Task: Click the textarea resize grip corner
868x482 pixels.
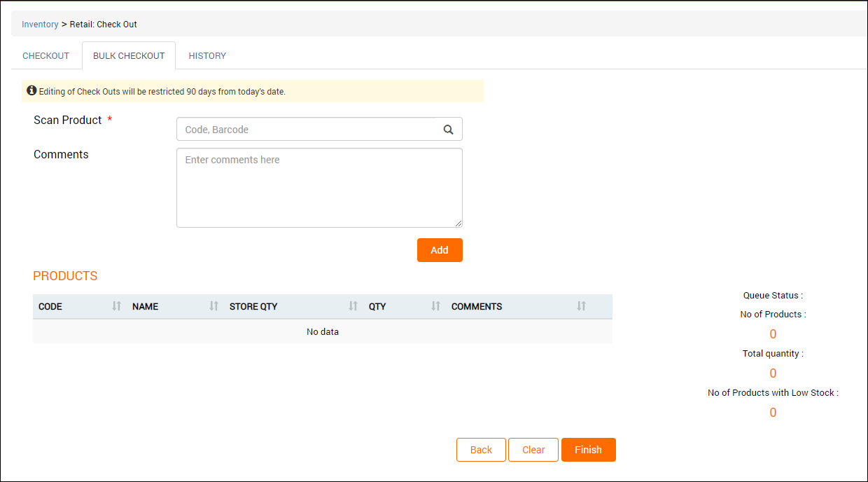Action: point(458,223)
